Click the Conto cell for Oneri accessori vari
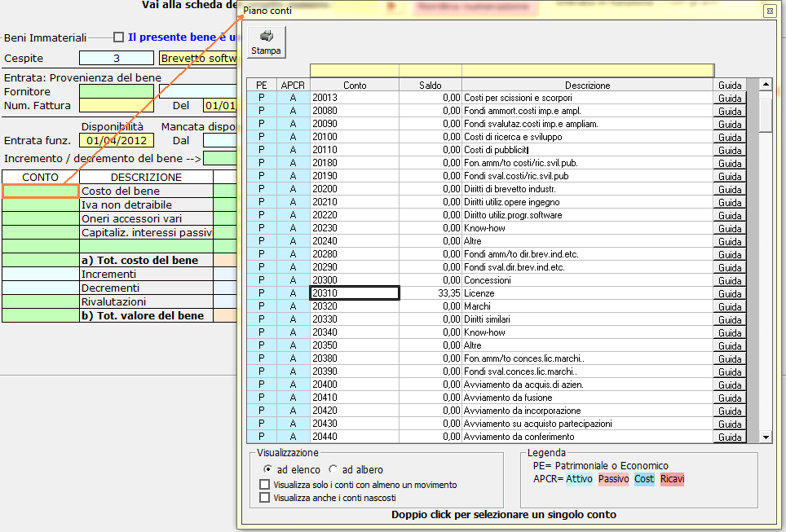Viewport: 786px width, 532px height. tap(41, 218)
